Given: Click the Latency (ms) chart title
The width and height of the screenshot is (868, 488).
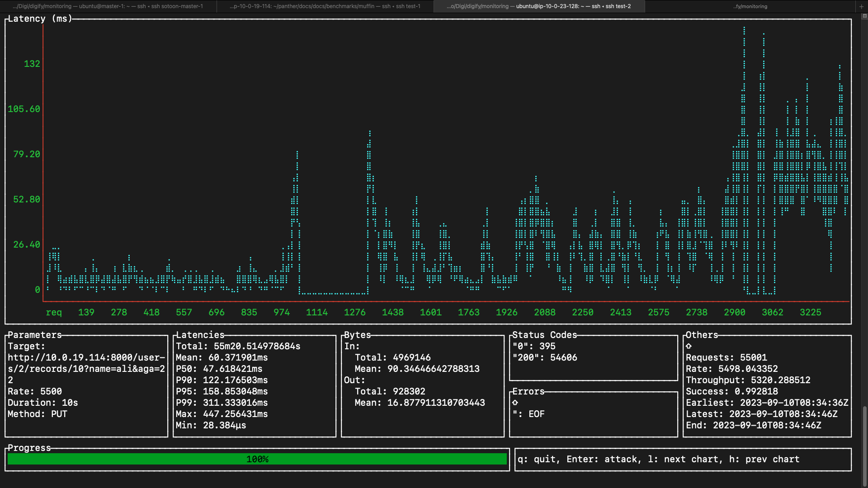Looking at the screenshot, I should tap(40, 19).
